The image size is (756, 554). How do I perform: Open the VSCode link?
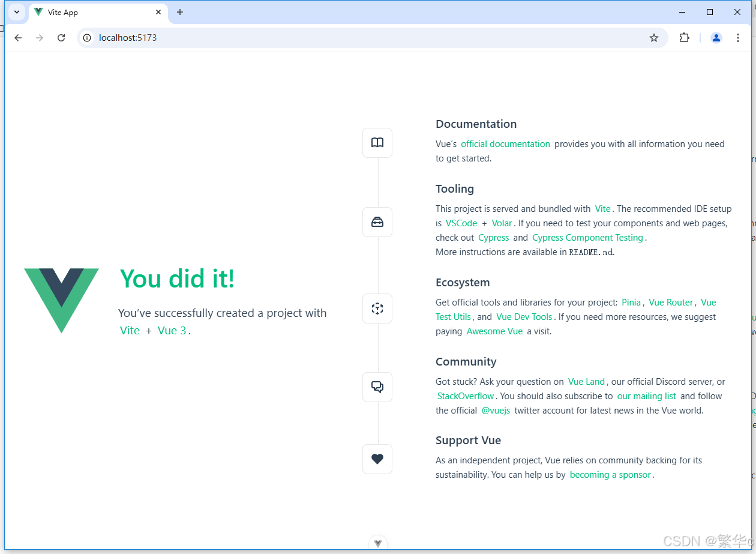(461, 223)
